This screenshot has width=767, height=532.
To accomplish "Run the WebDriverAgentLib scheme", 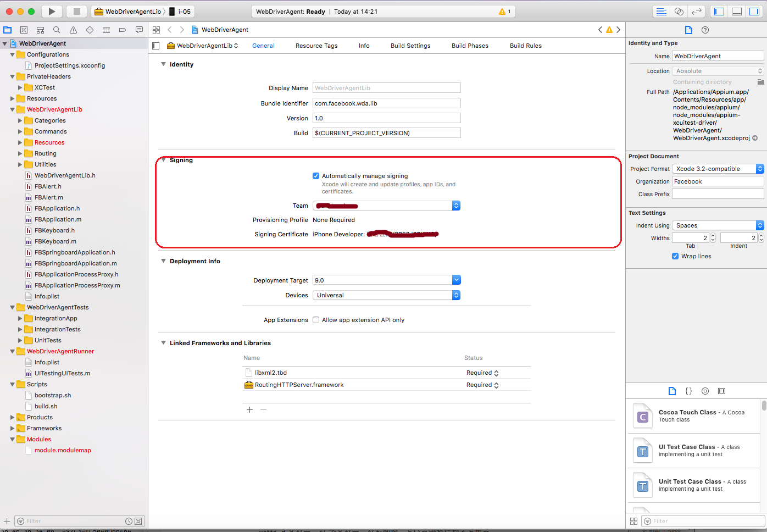I will pyautogui.click(x=51, y=11).
